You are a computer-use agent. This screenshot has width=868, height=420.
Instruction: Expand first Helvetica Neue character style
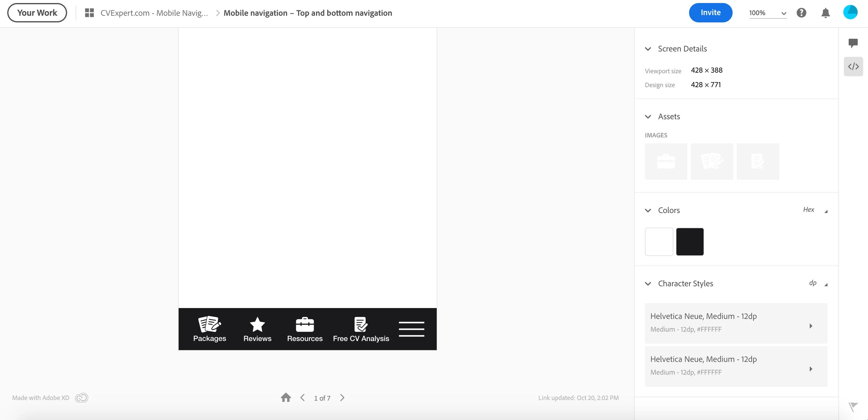811,326
